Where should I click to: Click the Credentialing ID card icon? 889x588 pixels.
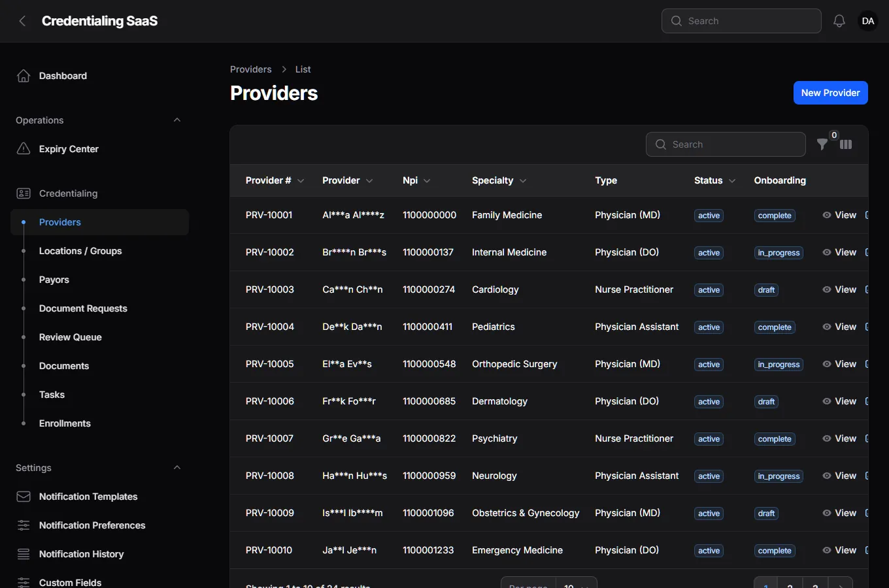pyautogui.click(x=24, y=193)
